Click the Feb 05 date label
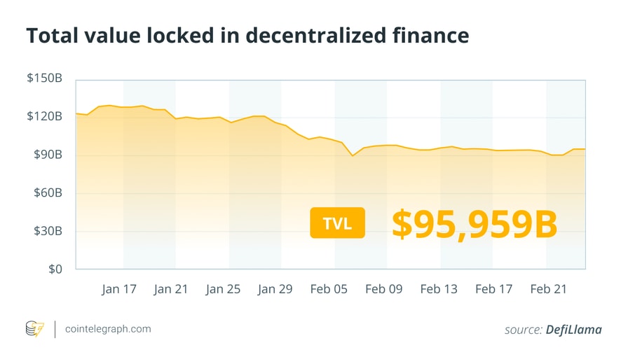This screenshot has width=628, height=364. 329,288
